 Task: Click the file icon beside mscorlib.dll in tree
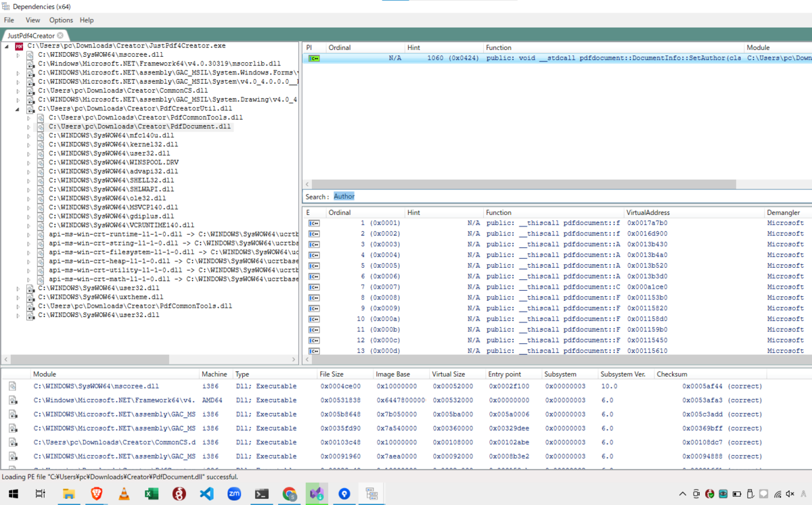(x=30, y=64)
